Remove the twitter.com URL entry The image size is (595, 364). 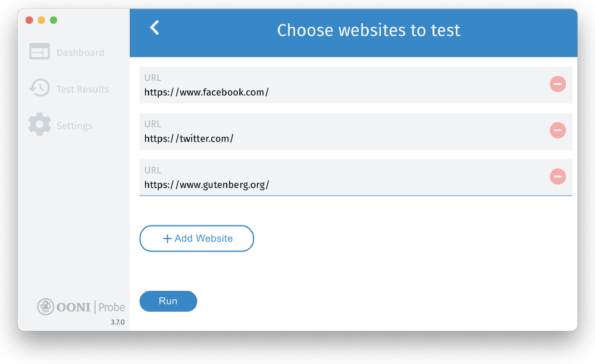click(x=558, y=130)
